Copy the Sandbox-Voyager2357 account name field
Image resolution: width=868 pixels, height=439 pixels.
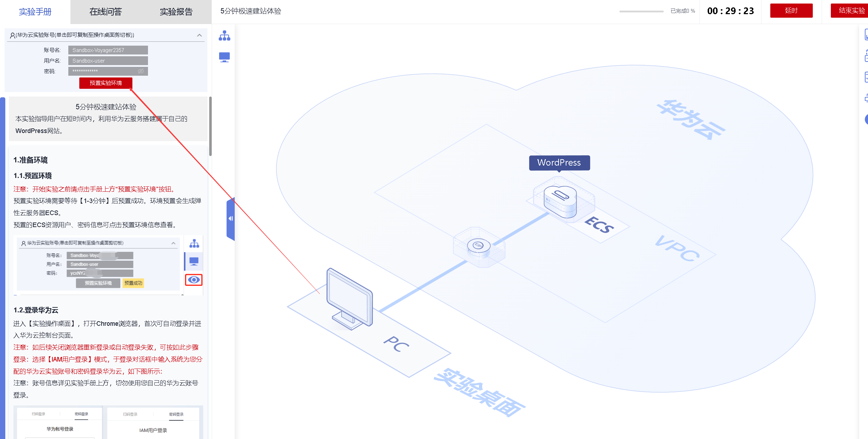108,50
